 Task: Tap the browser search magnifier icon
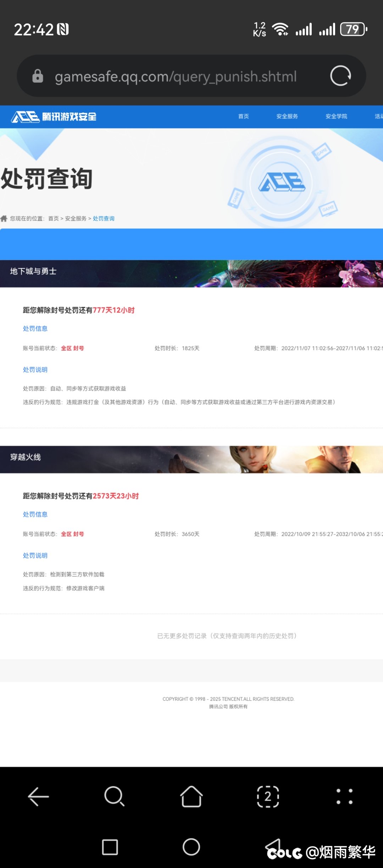pyautogui.click(x=114, y=796)
